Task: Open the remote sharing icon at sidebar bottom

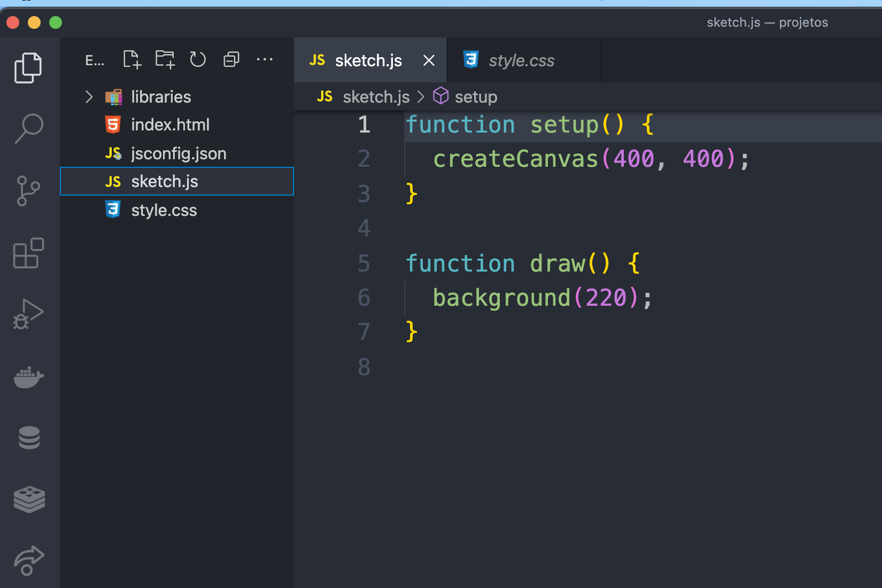Action: click(x=28, y=561)
